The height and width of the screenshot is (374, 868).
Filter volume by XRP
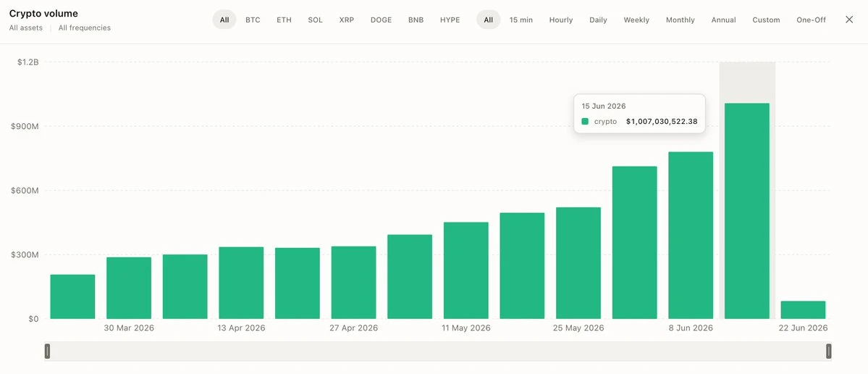point(347,20)
